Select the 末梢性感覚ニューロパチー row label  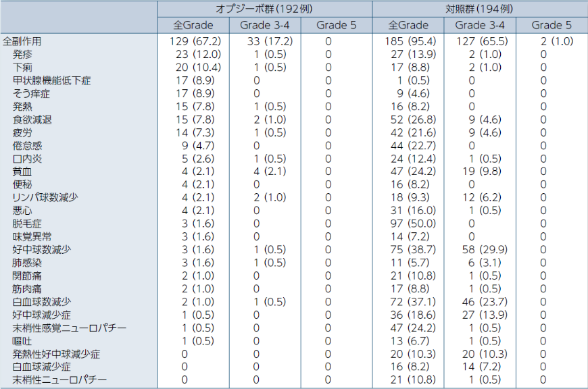click(70, 328)
